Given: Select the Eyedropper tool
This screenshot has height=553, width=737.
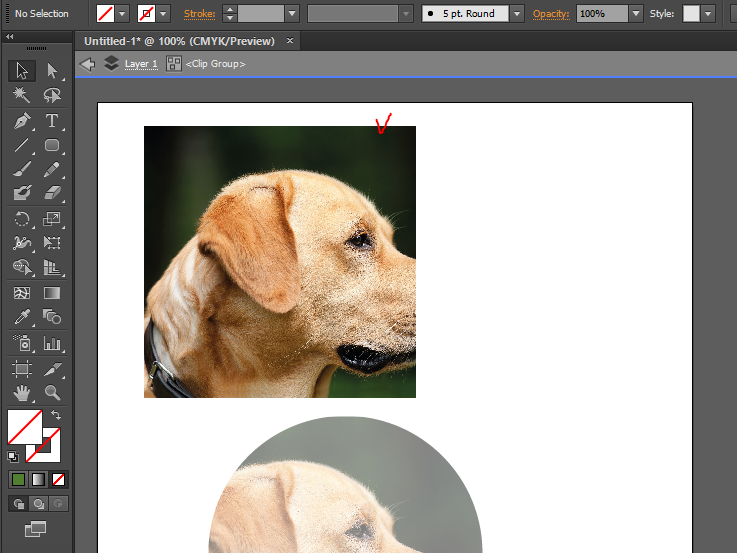Looking at the screenshot, I should (x=22, y=317).
